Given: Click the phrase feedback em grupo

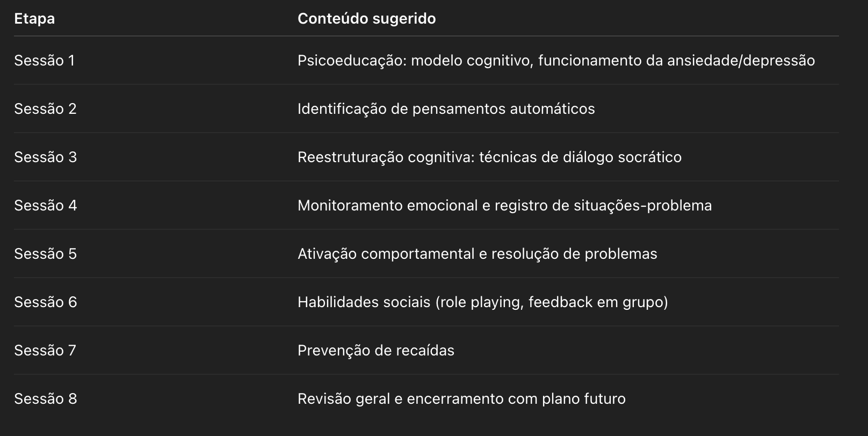Looking at the screenshot, I should 597,302.
